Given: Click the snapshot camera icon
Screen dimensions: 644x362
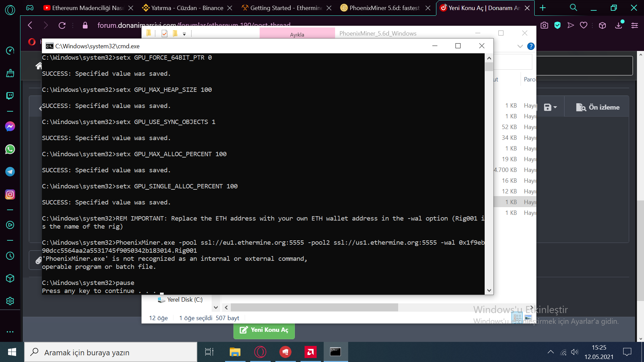Looking at the screenshot, I should [544, 25].
